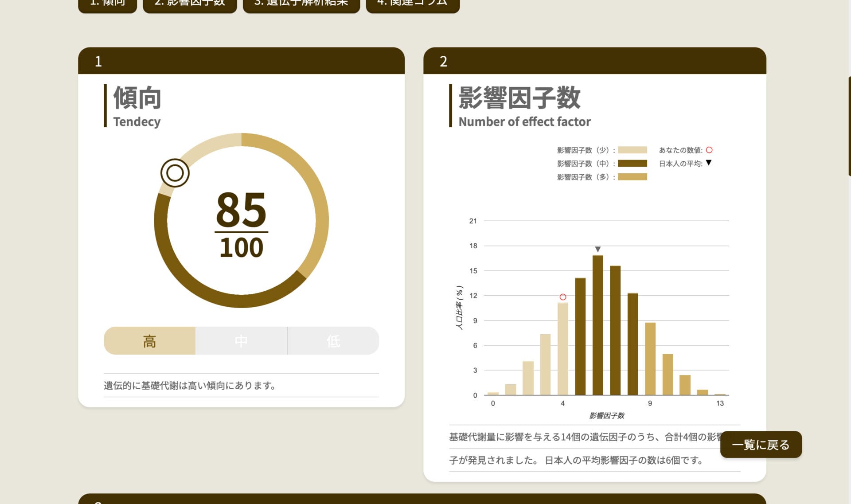The height and width of the screenshot is (504, 851).
Task: Select the 低 tendency segment
Action: point(333,341)
